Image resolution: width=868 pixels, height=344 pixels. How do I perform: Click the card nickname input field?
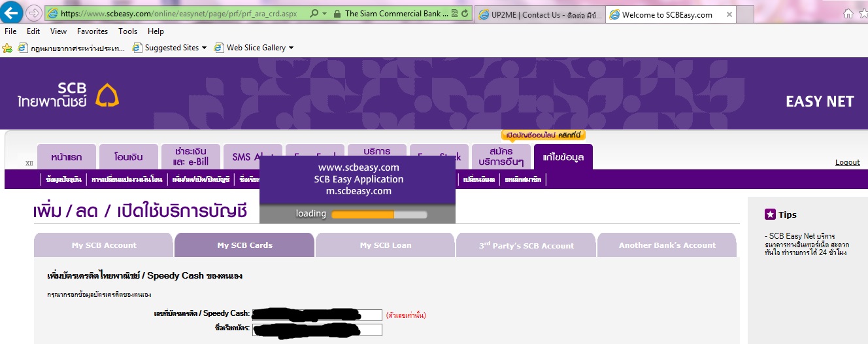pyautogui.click(x=317, y=330)
